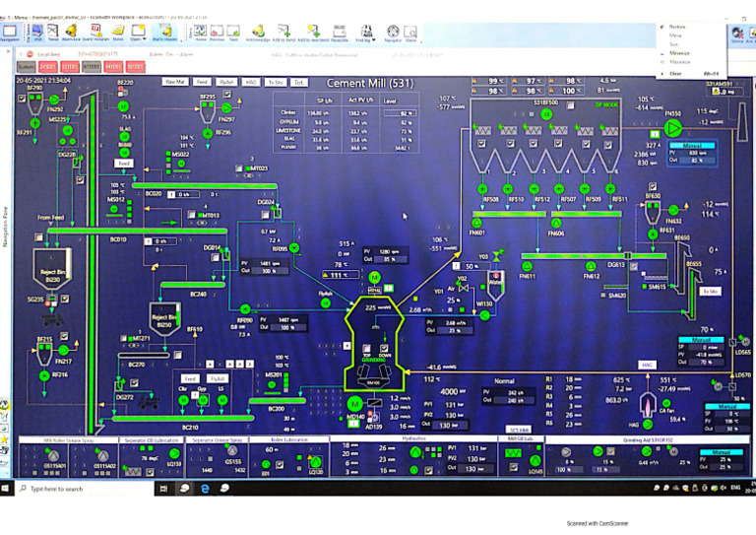Go to the Next display icon
This screenshot has width=756, height=535.
pyautogui.click(x=233, y=32)
